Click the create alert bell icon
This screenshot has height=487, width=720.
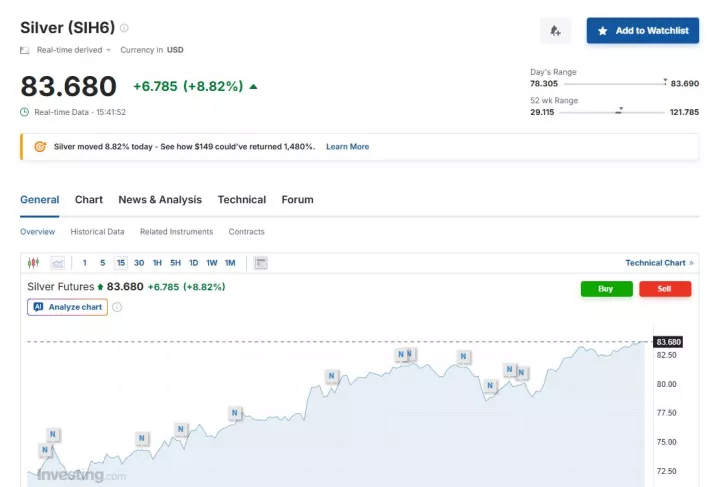pyautogui.click(x=555, y=31)
